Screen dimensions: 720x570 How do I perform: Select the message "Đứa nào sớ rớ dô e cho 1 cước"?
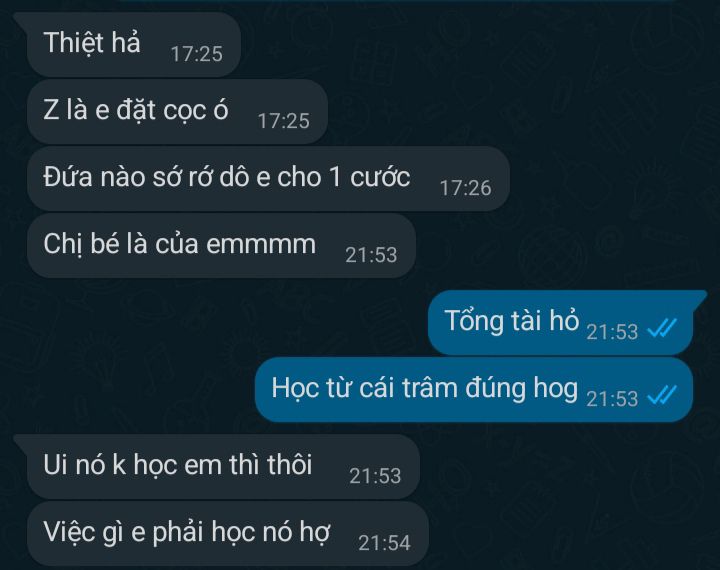(268, 179)
